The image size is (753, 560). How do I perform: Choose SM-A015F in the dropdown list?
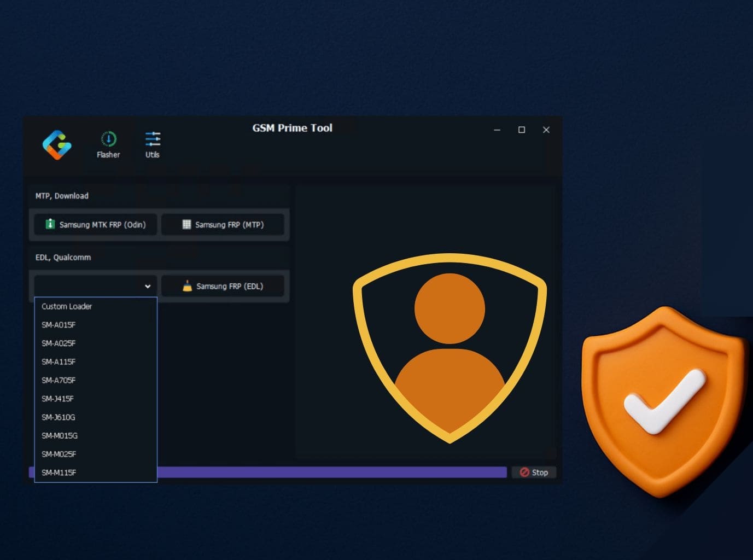(96, 325)
